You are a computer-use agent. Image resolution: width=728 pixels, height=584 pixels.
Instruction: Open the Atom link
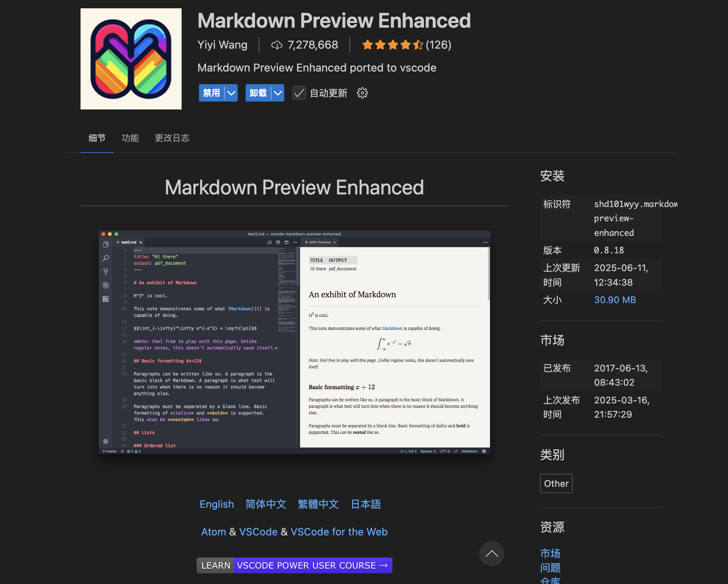point(214,532)
